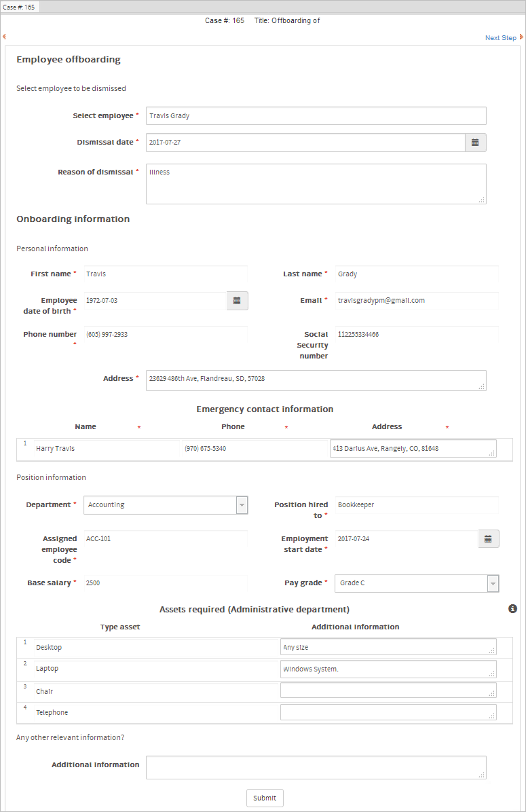Click the Chair asset additional information box
Image resolution: width=526 pixels, height=812 pixels.
click(x=388, y=690)
